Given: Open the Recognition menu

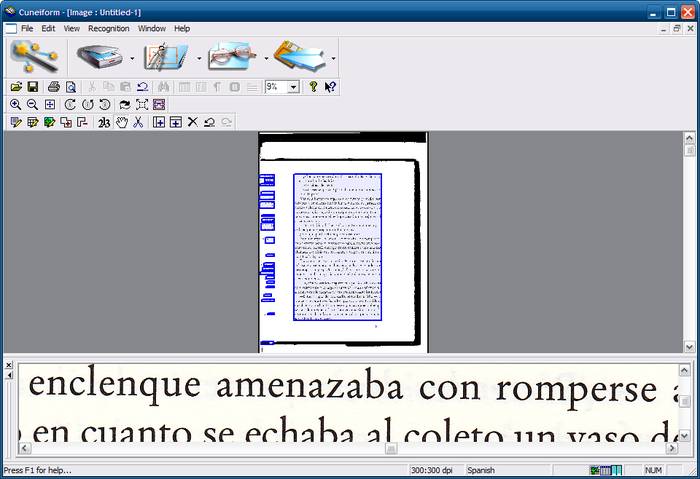Looking at the screenshot, I should click(108, 29).
